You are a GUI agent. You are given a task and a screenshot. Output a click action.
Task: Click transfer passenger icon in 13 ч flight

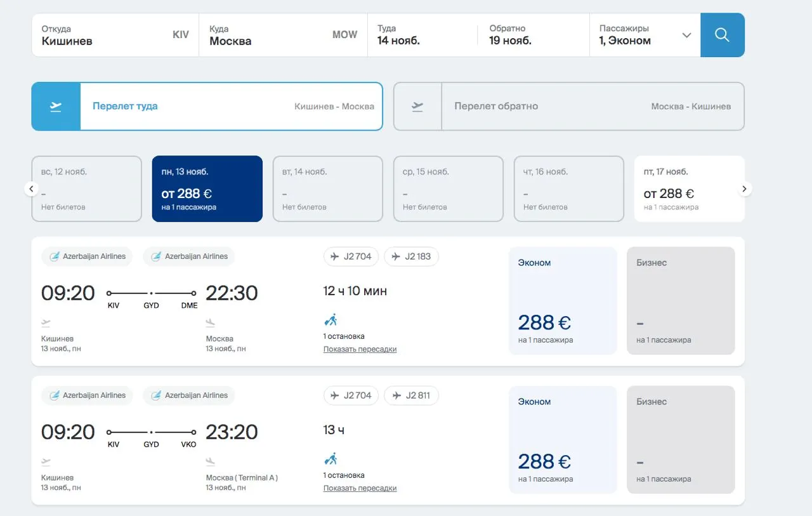tap(331, 459)
